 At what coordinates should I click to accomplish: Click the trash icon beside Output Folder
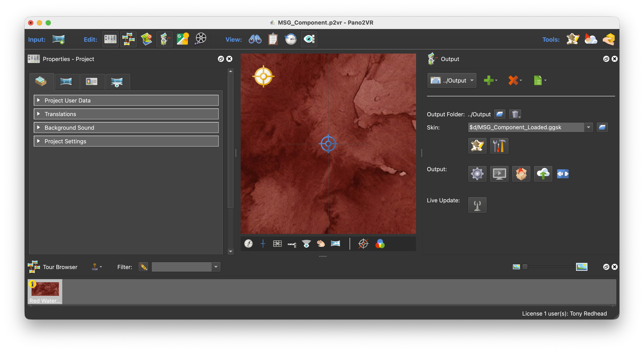(x=515, y=114)
